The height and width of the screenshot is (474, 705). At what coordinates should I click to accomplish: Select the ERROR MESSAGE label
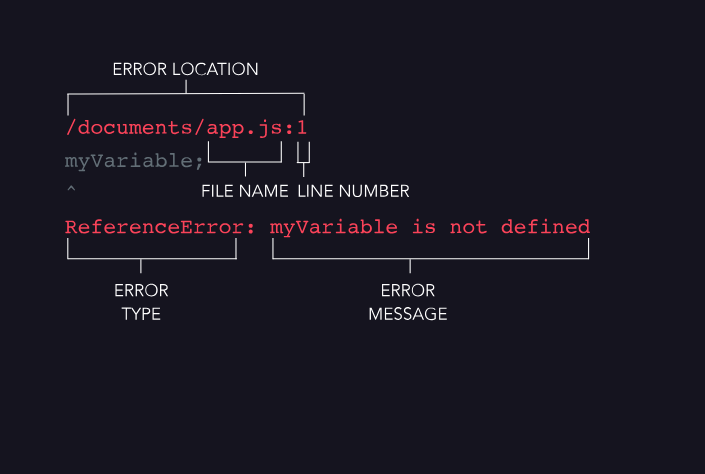coord(408,302)
